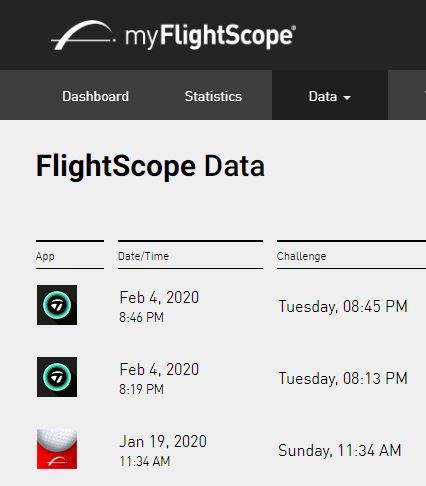
Task: Expand the Data dropdown arrow
Action: click(347, 98)
